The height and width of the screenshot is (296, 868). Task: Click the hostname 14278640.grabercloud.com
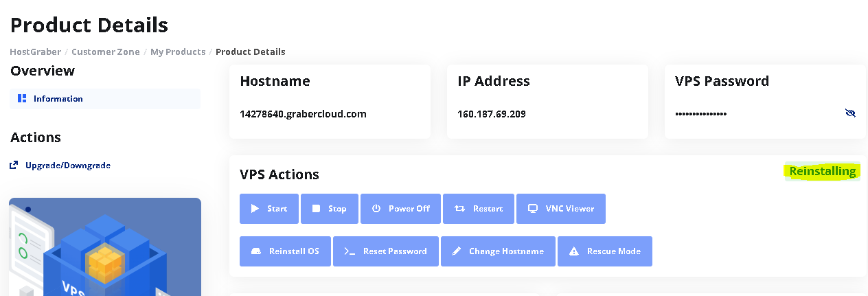pyautogui.click(x=303, y=114)
